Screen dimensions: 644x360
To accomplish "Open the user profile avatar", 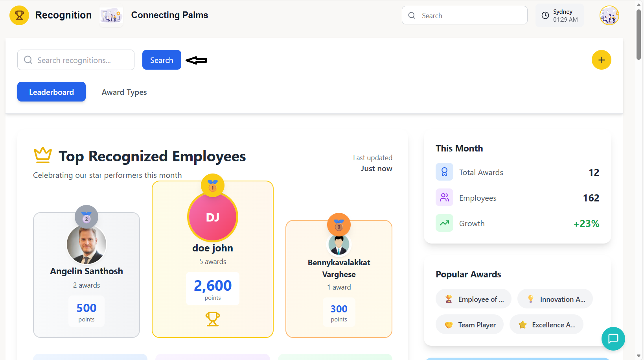I will coord(609,16).
